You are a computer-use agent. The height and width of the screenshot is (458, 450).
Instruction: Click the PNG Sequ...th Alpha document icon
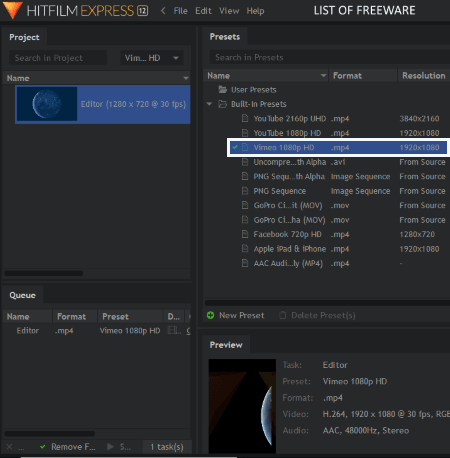coord(245,176)
